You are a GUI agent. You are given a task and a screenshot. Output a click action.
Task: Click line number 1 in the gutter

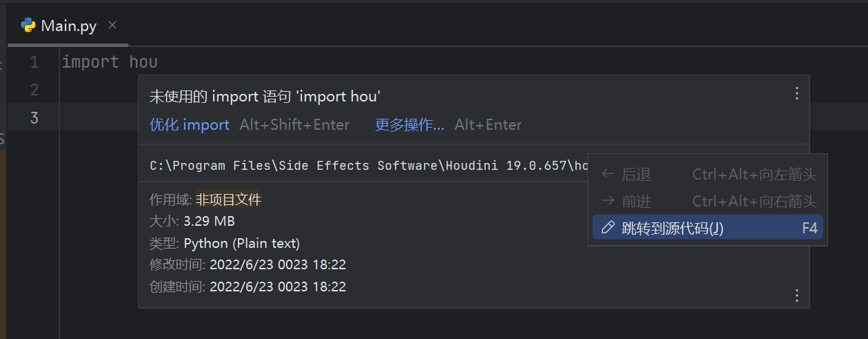[x=34, y=63]
